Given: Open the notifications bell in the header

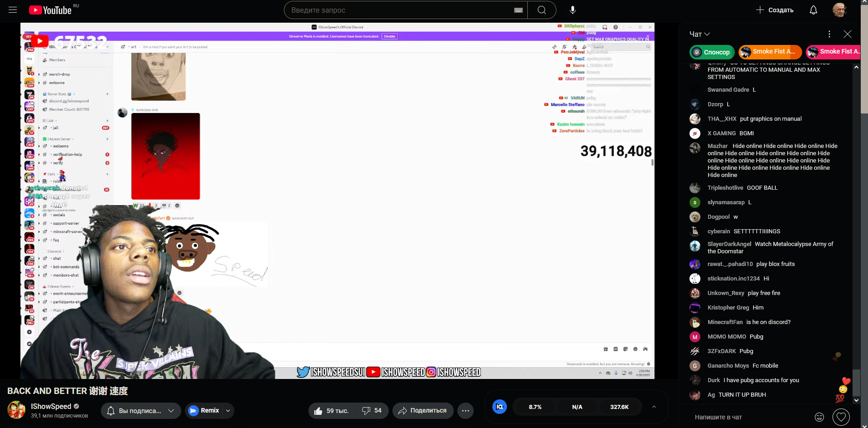Looking at the screenshot, I should point(813,10).
